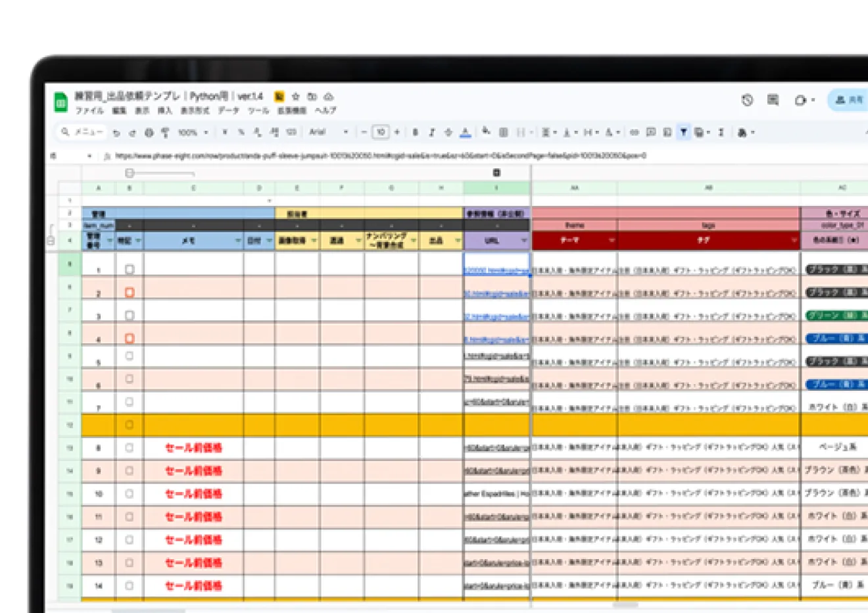Open the comments panel icon
Viewport: 868px width, 613px height.
tap(773, 100)
